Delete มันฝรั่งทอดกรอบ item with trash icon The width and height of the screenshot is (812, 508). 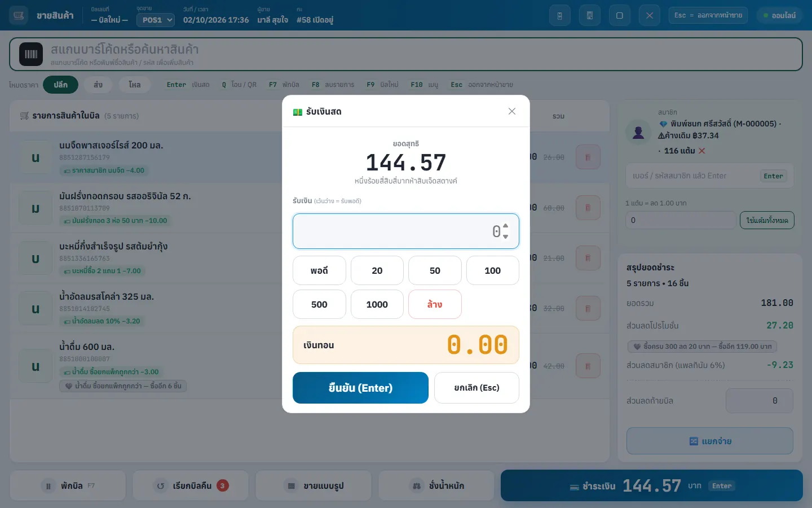point(588,208)
